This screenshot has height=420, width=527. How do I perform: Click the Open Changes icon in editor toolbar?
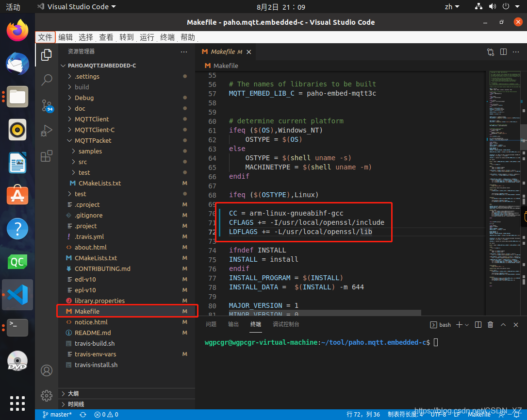click(x=490, y=51)
